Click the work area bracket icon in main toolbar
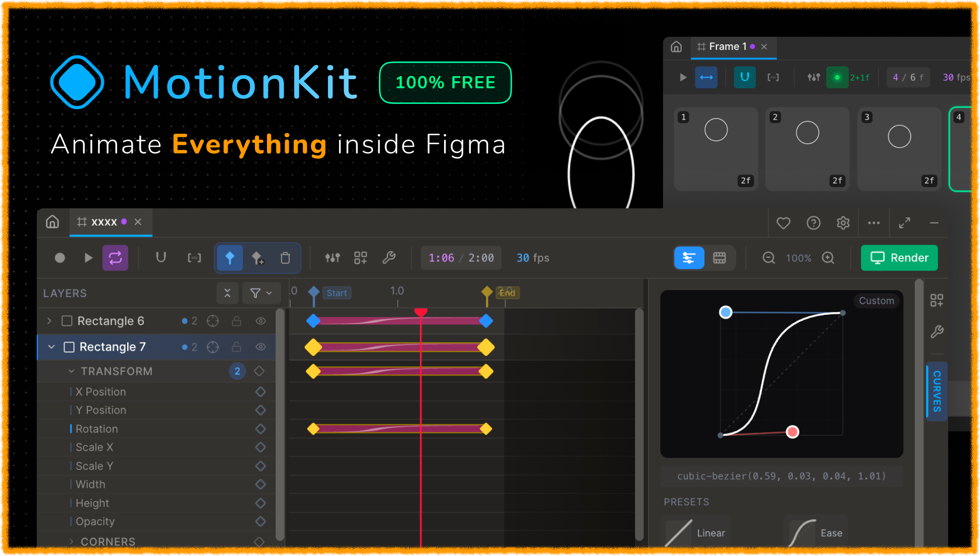The width and height of the screenshot is (980, 556). click(x=194, y=258)
